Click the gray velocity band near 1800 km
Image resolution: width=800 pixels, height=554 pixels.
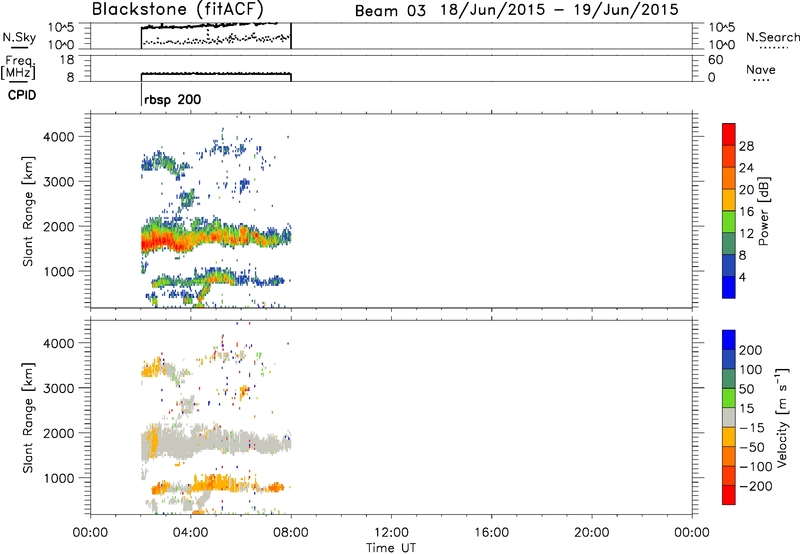pyautogui.click(x=214, y=441)
